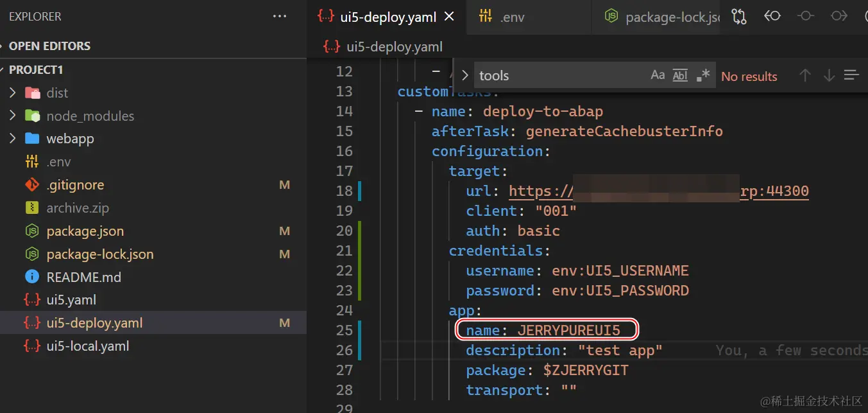
Task: Open ui5-local.yaml in the Explorer
Action: [x=153, y=346]
